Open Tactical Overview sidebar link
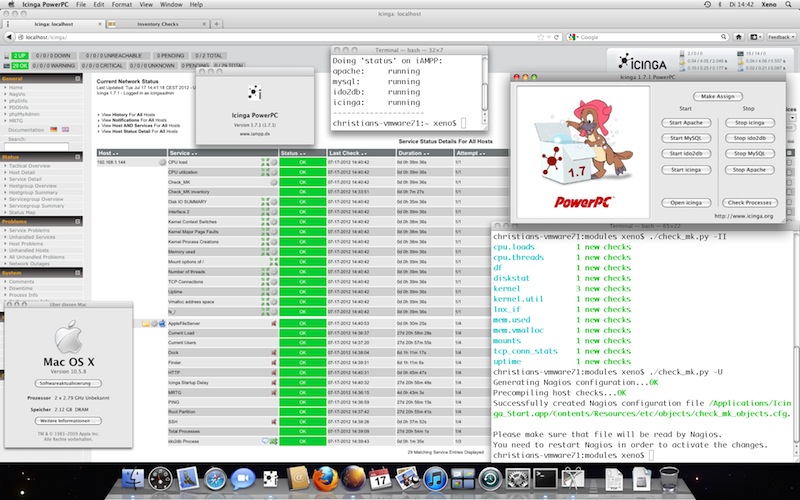The image size is (800, 500). [30, 166]
